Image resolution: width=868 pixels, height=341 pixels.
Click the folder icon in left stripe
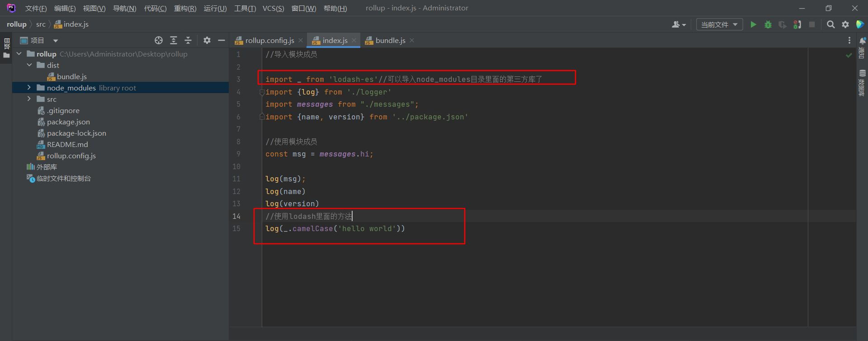[6, 56]
